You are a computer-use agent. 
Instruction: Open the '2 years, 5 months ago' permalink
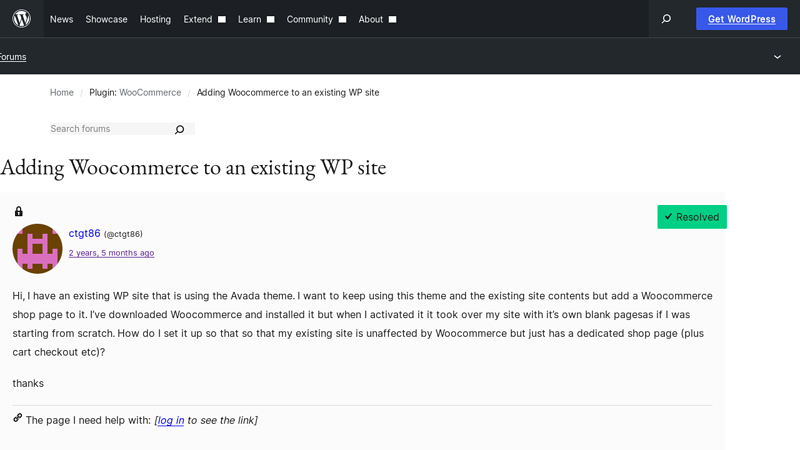pos(111,253)
